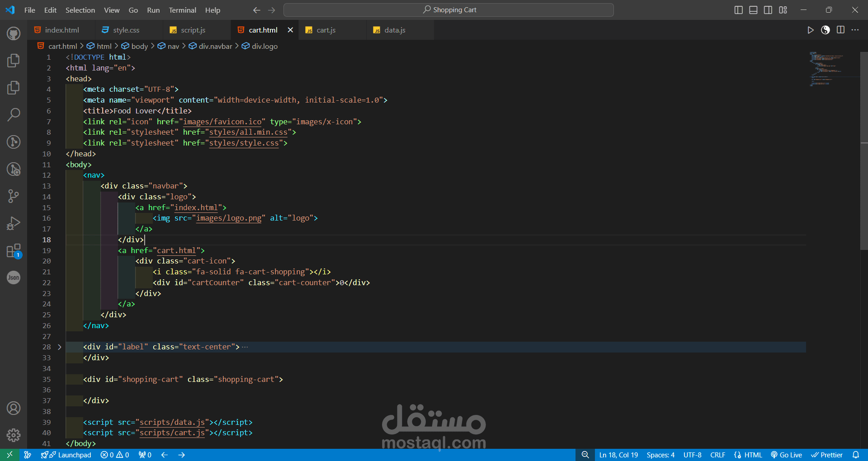Open the forwarded ports antenna indicator
The height and width of the screenshot is (461, 868).
[x=145, y=455]
